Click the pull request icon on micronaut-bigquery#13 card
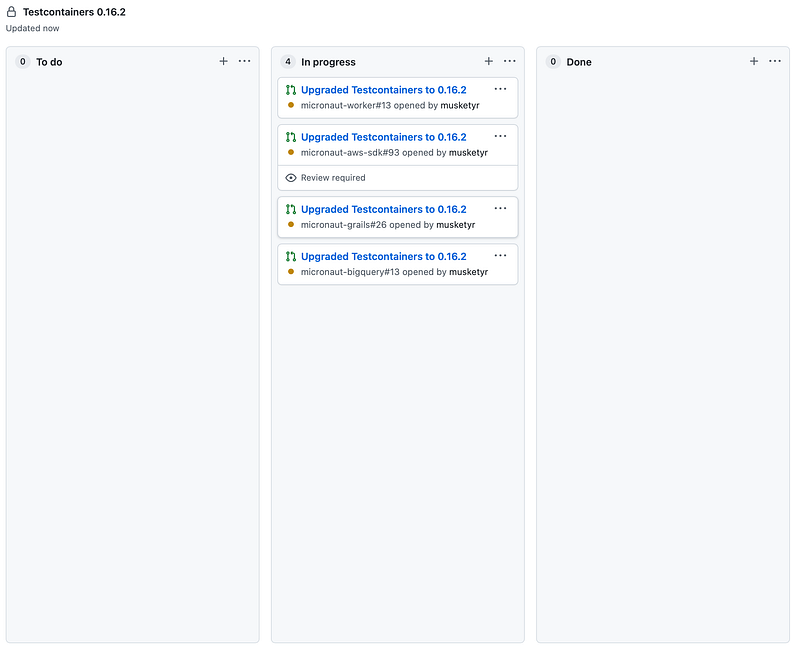Image resolution: width=800 pixels, height=653 pixels. 291,257
